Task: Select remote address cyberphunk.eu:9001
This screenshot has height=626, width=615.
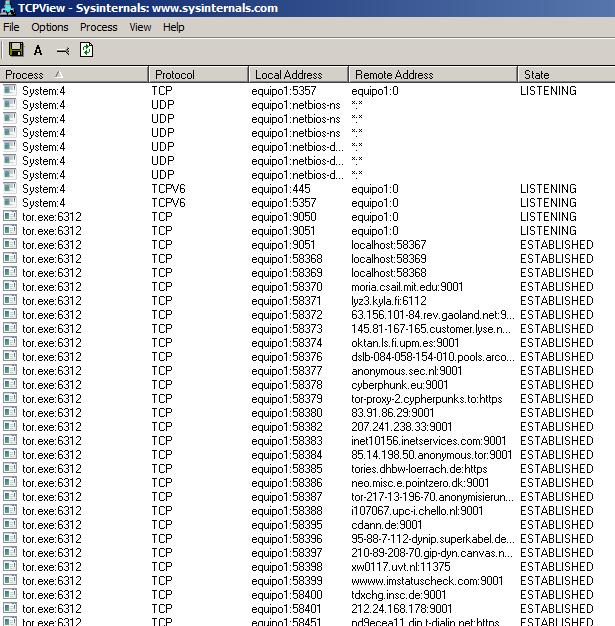Action: tap(399, 385)
